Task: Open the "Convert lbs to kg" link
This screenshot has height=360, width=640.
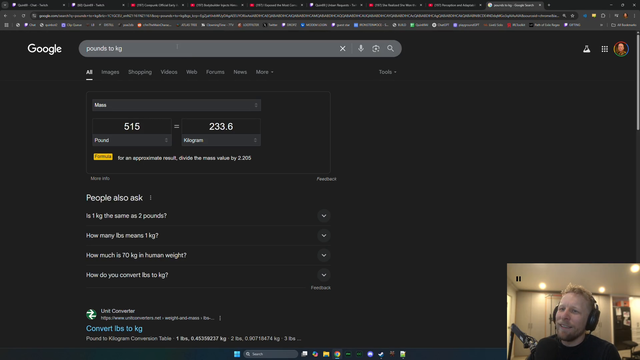Action: pyautogui.click(x=114, y=328)
